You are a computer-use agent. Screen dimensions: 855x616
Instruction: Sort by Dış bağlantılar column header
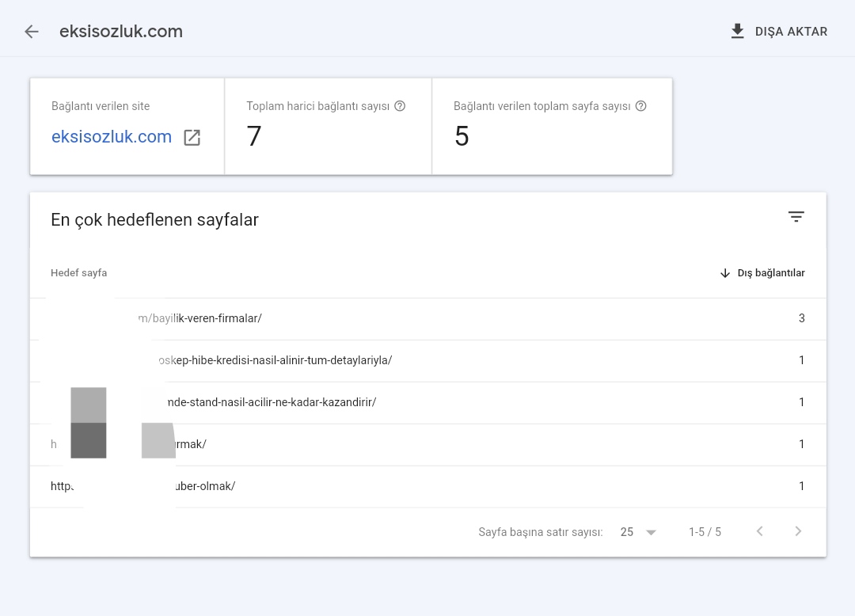click(x=771, y=273)
